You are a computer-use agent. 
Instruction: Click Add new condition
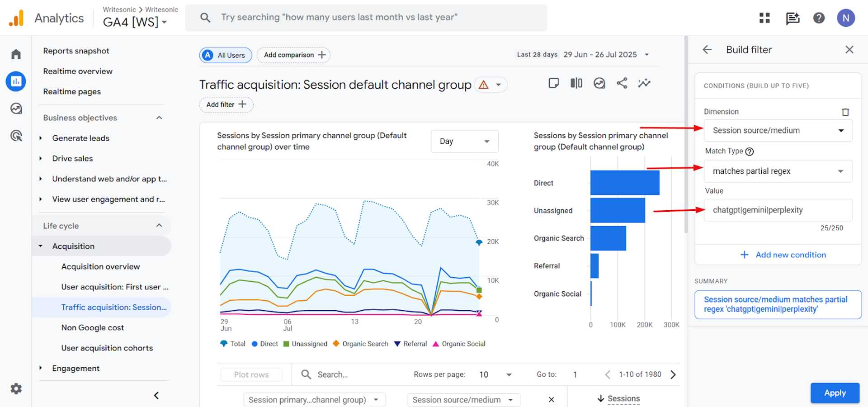[783, 255]
